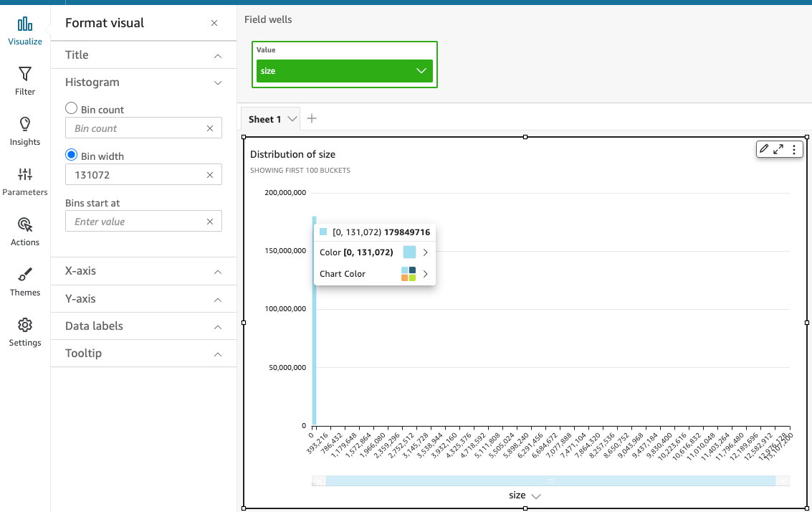Close the Format visual panel
The height and width of the screenshot is (512, 812).
(x=214, y=23)
